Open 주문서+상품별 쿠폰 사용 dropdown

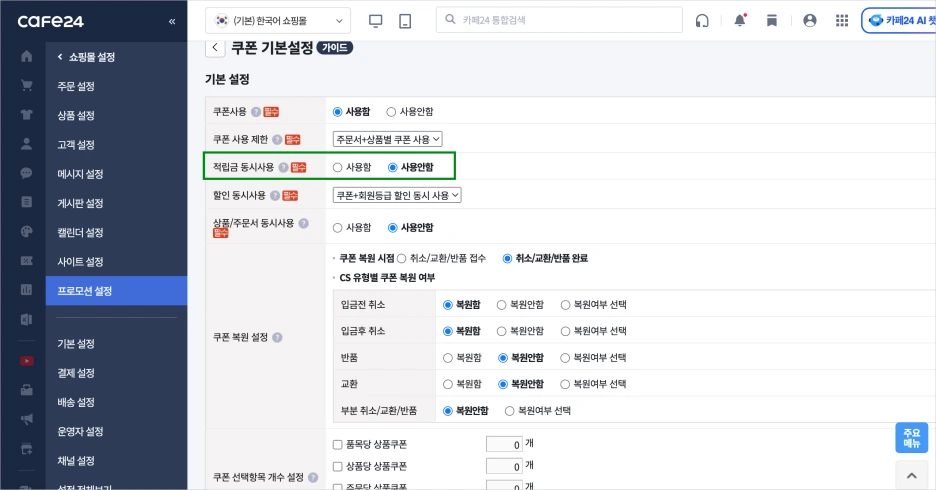pos(387,140)
